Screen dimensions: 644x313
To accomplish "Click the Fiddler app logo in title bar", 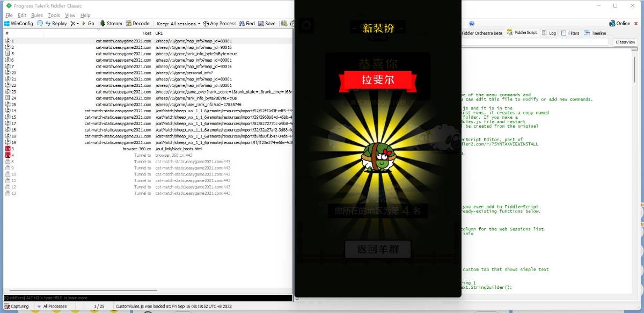I will [8, 5].
